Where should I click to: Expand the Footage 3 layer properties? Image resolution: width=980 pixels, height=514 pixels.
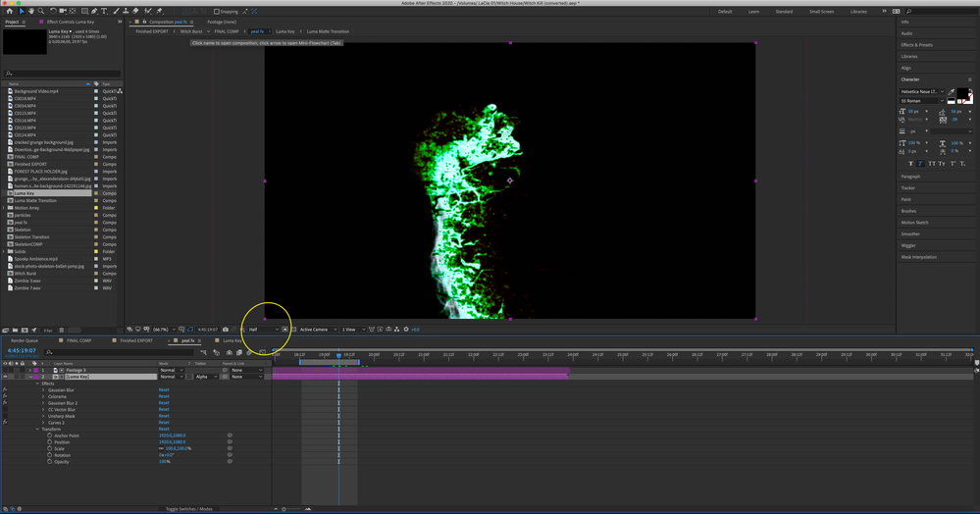pos(30,370)
